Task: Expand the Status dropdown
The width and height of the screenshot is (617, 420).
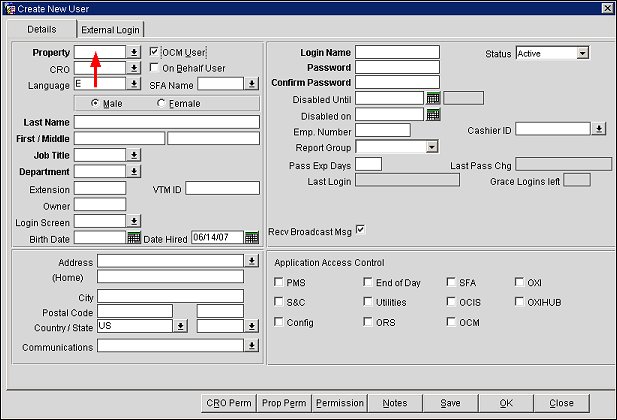Action: pyautogui.click(x=582, y=53)
